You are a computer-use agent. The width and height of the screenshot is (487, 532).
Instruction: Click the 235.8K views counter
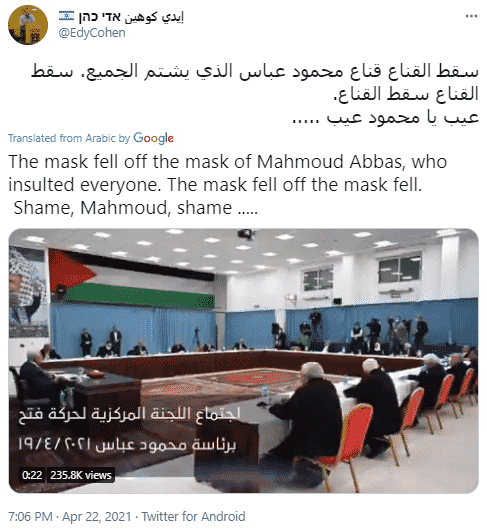click(81, 475)
